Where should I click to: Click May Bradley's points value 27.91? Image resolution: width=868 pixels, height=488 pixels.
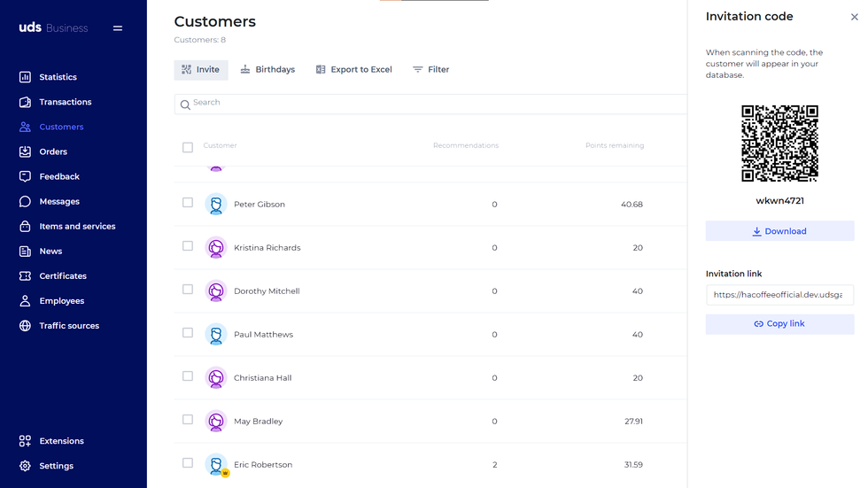(633, 421)
